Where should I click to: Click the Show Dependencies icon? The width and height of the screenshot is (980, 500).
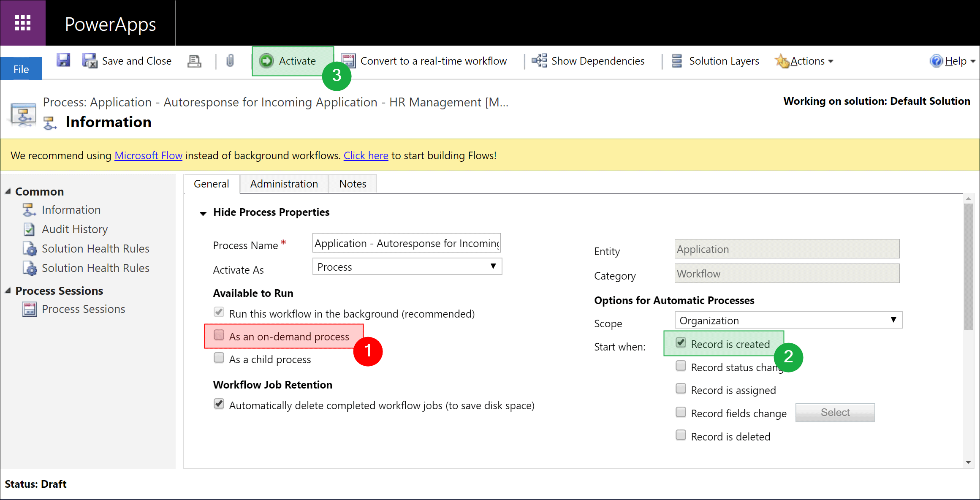[539, 61]
